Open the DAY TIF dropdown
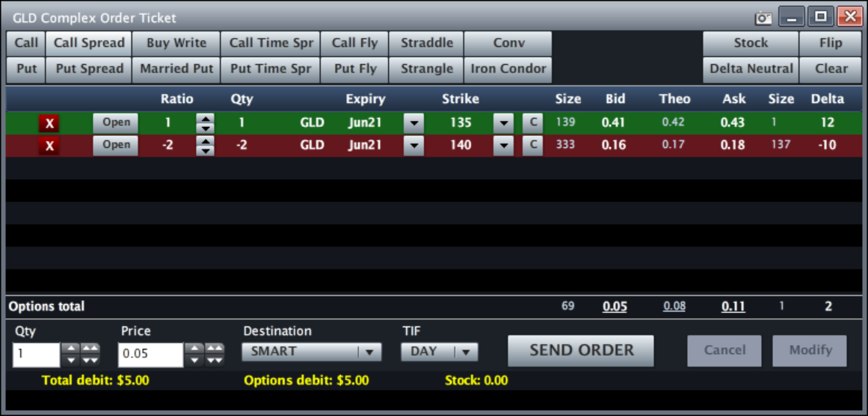This screenshot has height=416, width=868. click(x=439, y=351)
